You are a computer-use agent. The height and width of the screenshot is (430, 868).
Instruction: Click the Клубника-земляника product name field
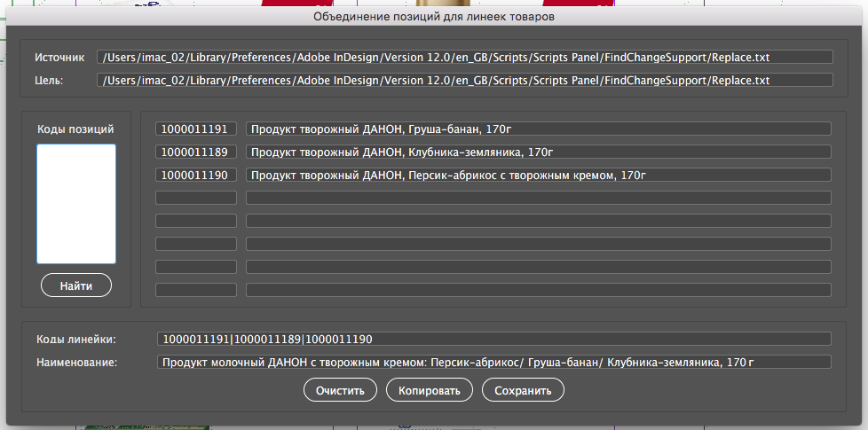[x=539, y=152]
